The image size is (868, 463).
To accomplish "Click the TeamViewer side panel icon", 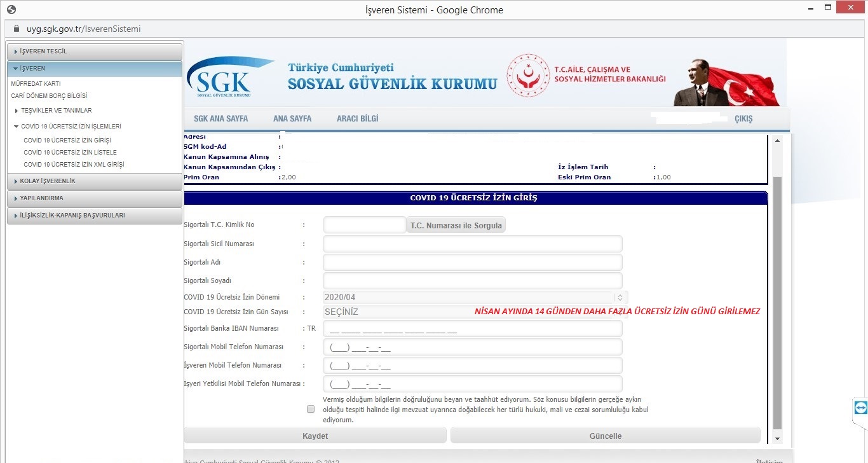I will [860, 408].
